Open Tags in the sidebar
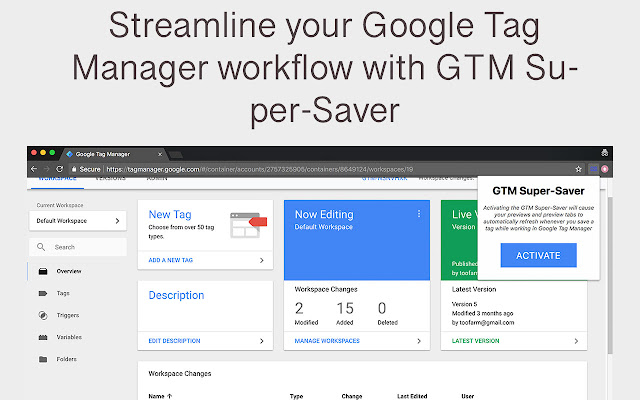 (63, 293)
